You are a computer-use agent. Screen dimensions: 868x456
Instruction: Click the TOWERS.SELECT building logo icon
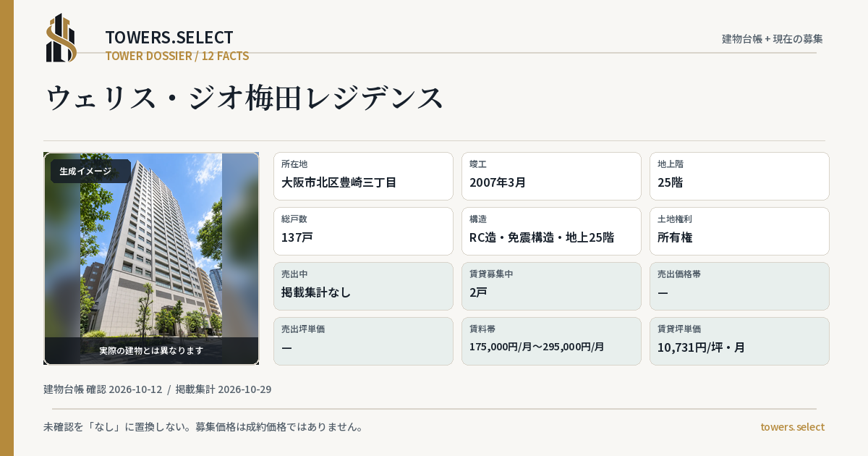coord(61,38)
